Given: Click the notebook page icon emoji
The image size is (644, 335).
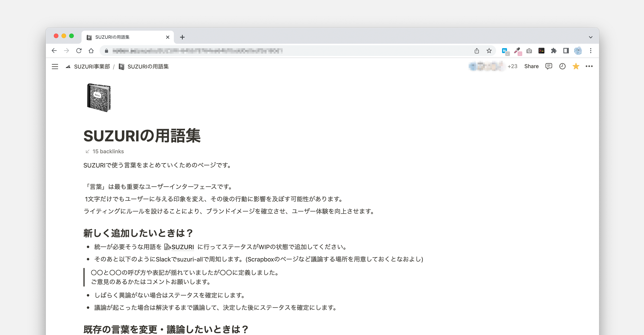Looking at the screenshot, I should (x=98, y=98).
